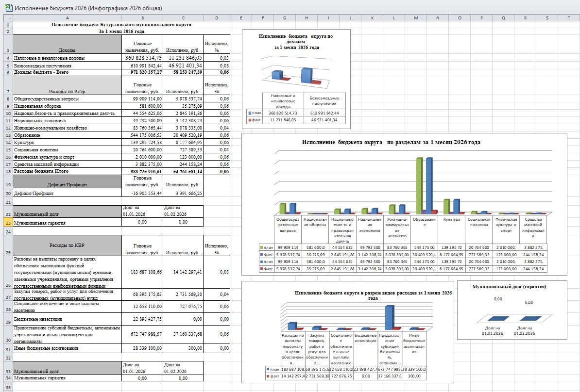Viewport: 580px width, 392px height.
Task: Click tall blue subsidies bar in expense-types chart
Action: [x=389, y=317]
